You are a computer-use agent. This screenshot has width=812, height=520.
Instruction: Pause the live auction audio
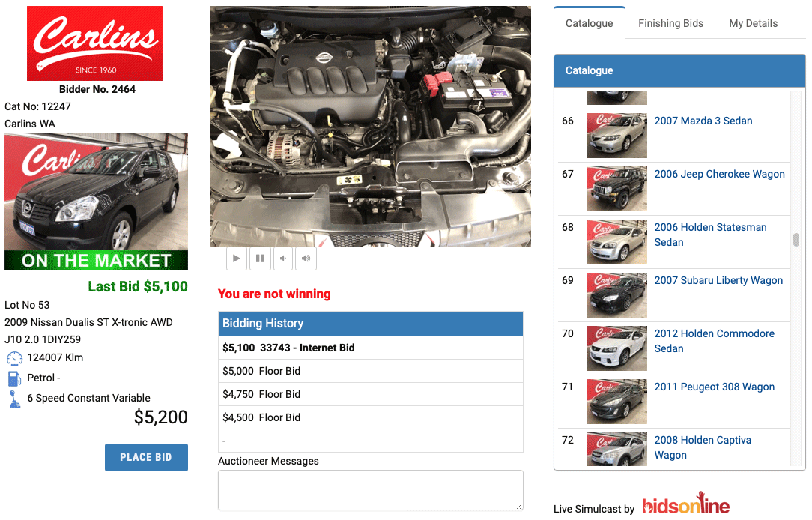[x=260, y=259]
